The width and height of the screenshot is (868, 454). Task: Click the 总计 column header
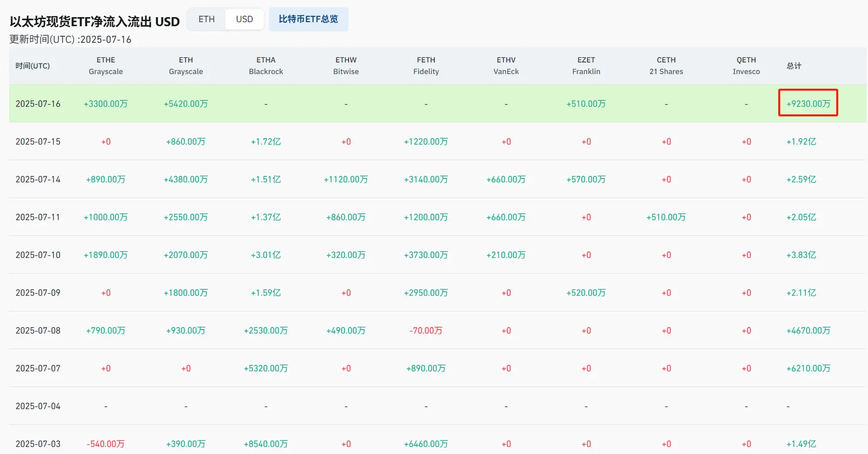click(794, 66)
